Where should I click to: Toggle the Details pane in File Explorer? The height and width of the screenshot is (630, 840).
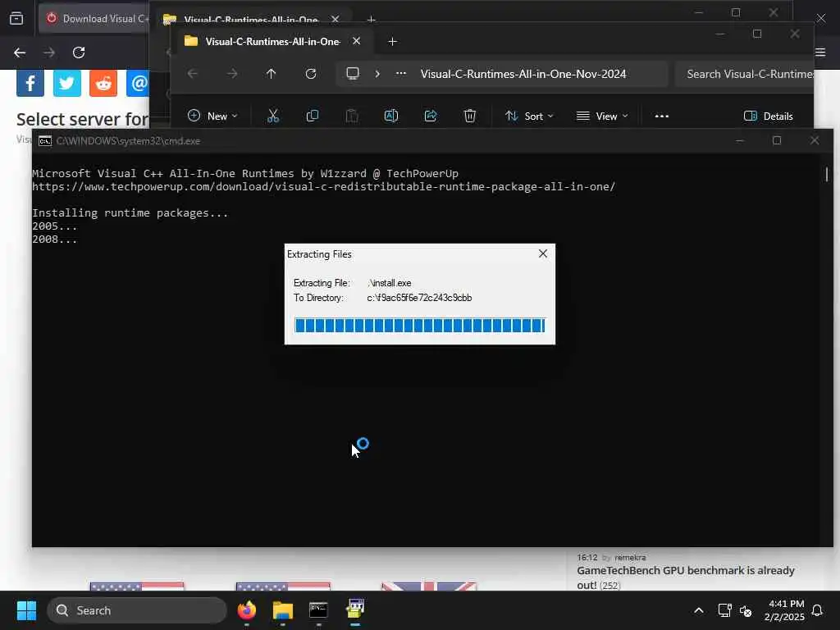pos(768,116)
